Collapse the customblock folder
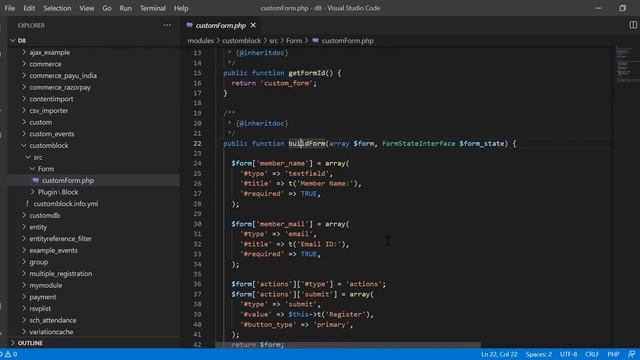Screen dimensions: 640x360 coord(24,145)
